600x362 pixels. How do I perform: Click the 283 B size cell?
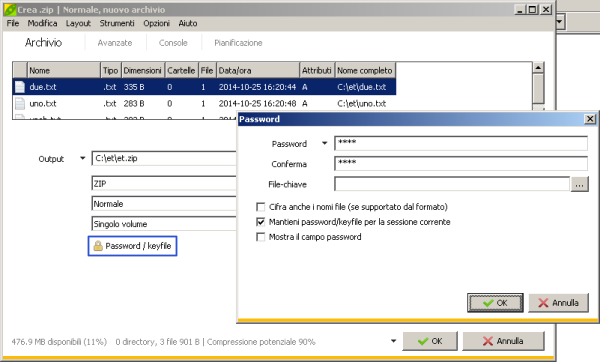134,103
